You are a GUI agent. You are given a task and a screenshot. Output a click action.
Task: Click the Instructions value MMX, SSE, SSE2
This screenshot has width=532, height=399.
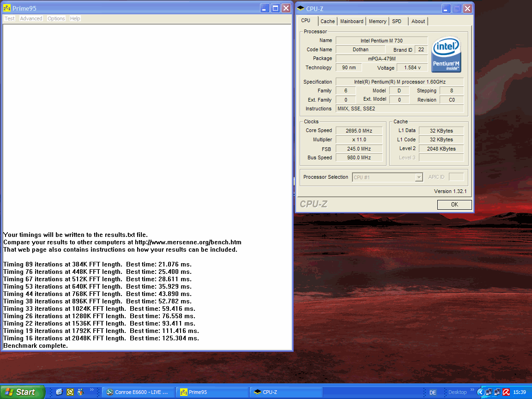pos(399,109)
